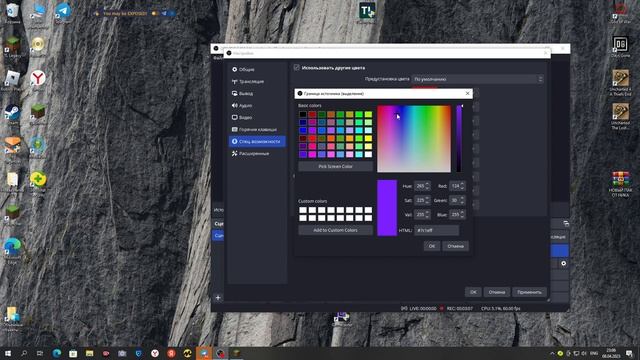This screenshot has width=640, height=360.
Task: Increase the Hue value with the stepper
Action: (427, 184)
